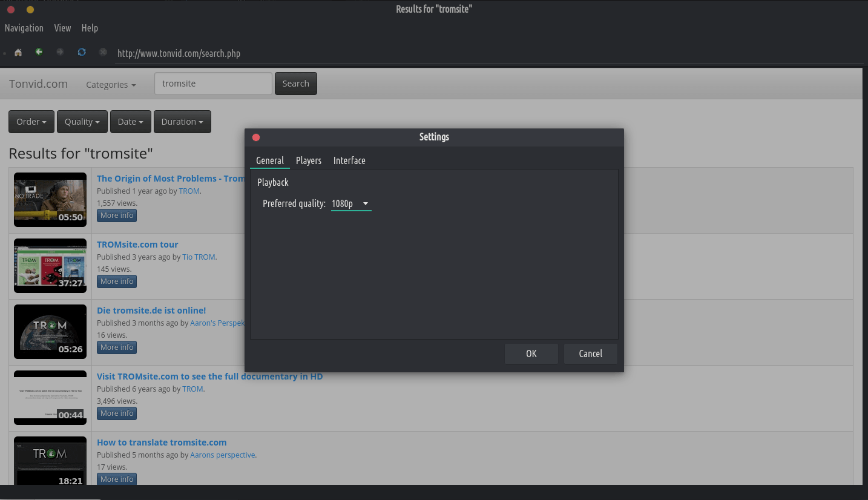Switch to the Interface settings tab
Screen dimensions: 868x500
349,160
